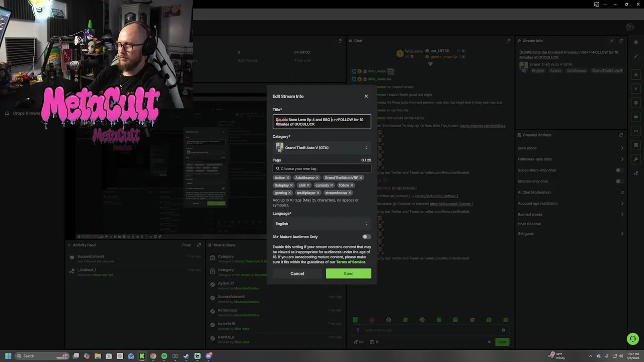Remove the Adulthumor tag

317,177
